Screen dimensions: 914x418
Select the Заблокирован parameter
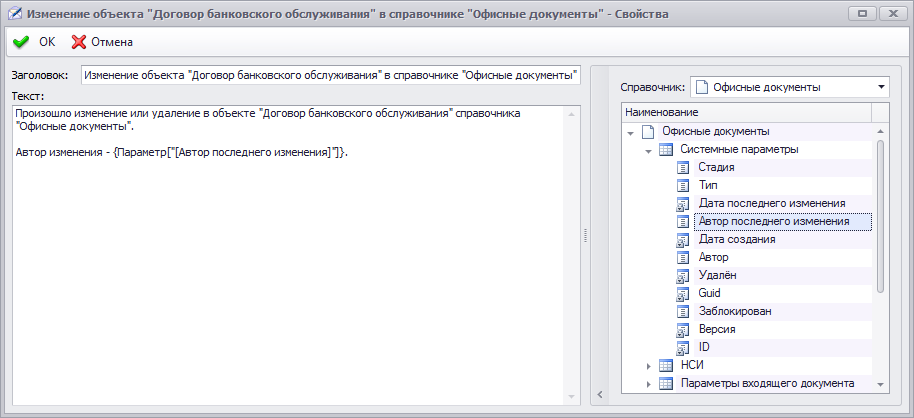735,311
